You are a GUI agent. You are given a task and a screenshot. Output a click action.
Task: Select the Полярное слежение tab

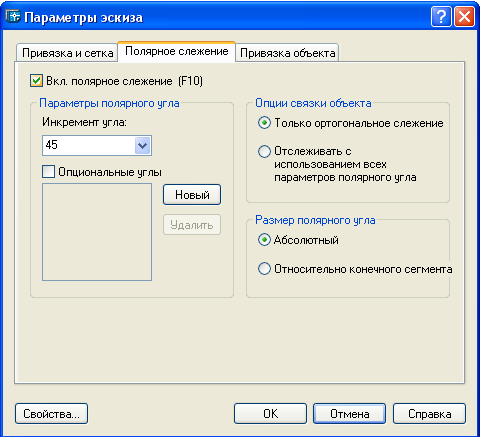[x=177, y=51]
